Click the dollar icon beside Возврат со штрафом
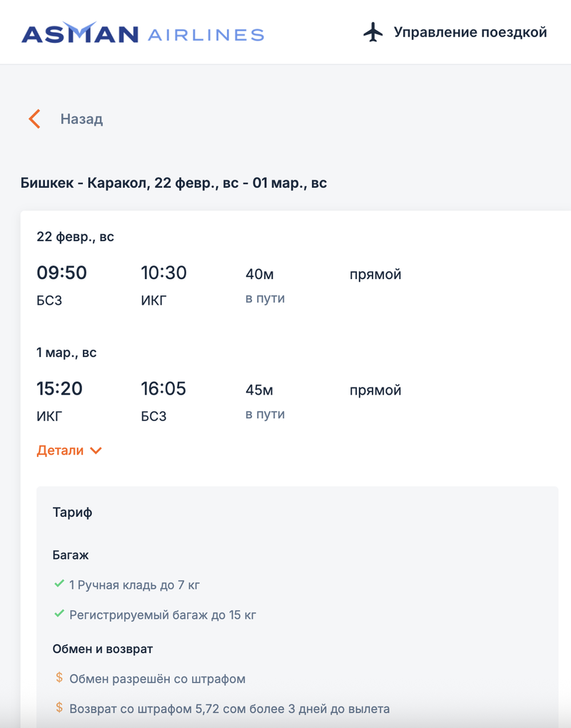 tap(59, 708)
